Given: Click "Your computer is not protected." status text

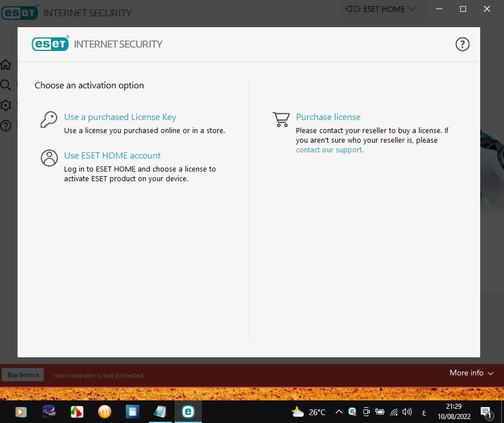Looking at the screenshot, I should 98,375.
